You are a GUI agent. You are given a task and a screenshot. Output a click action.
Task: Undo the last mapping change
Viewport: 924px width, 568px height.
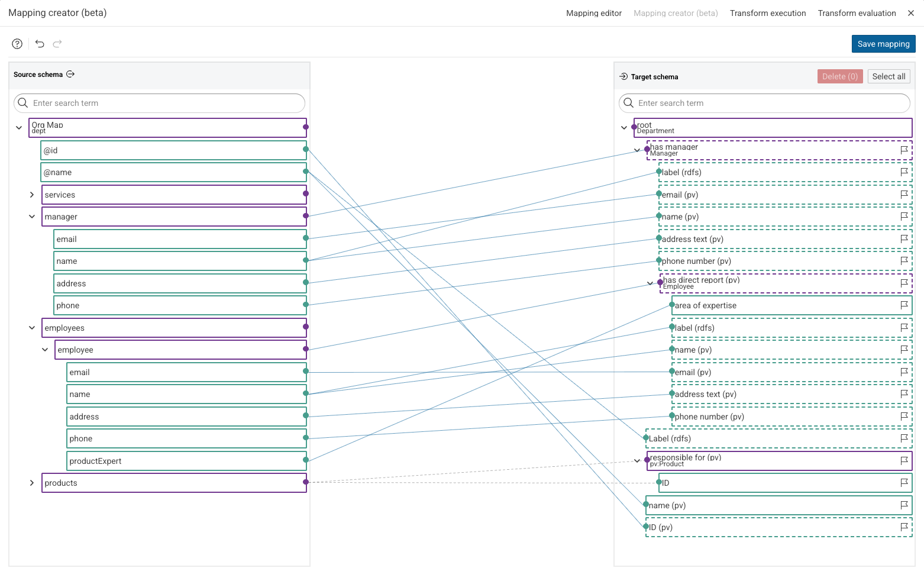pyautogui.click(x=40, y=44)
